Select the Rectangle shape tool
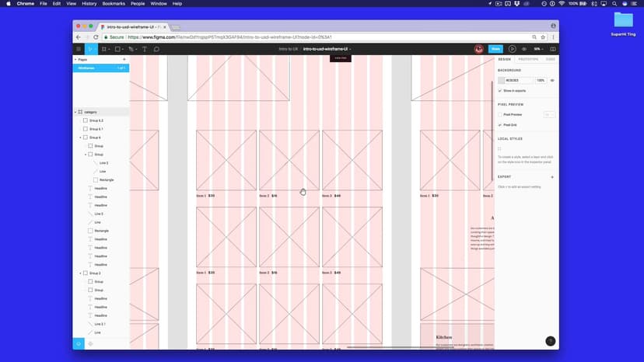The height and width of the screenshot is (362, 644). point(117,49)
